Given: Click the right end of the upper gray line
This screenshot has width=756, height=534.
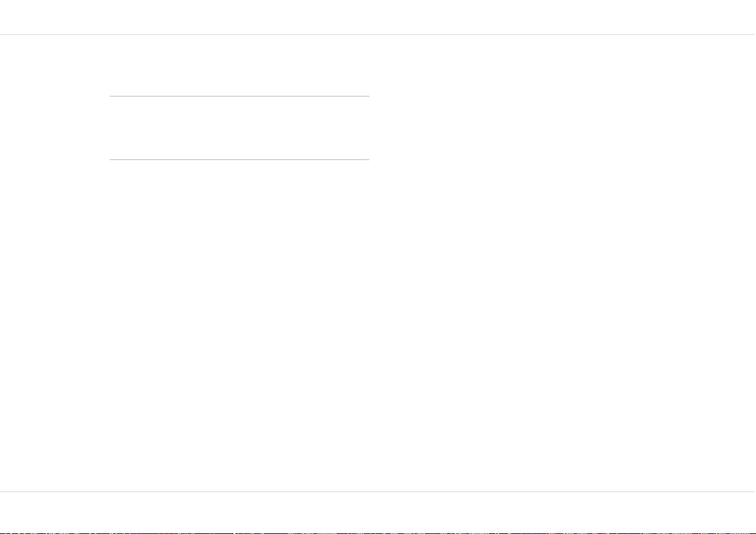Looking at the screenshot, I should 368,96.
